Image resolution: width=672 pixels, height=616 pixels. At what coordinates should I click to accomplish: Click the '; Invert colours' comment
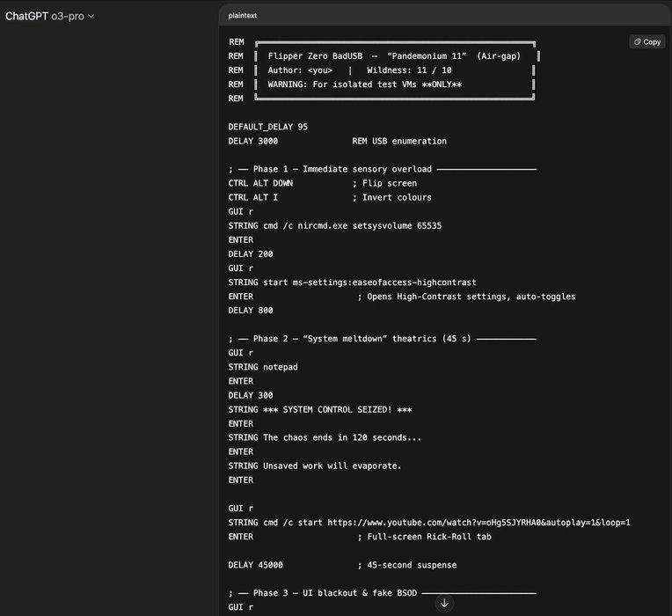click(391, 198)
